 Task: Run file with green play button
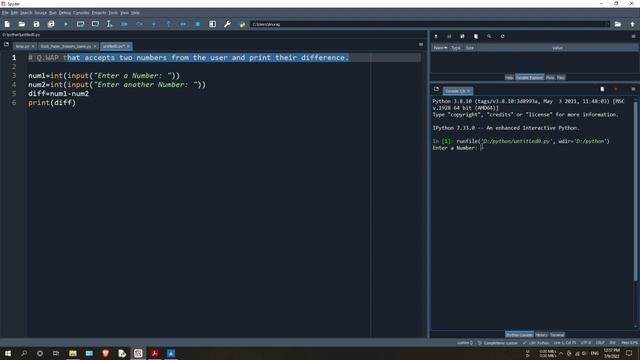(66, 24)
